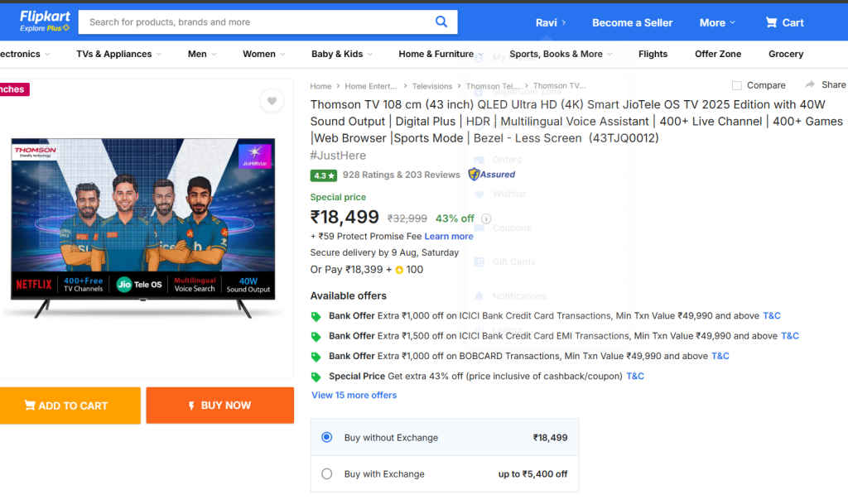Select Buy without Exchange option
This screenshot has width=848, height=504.
click(326, 436)
